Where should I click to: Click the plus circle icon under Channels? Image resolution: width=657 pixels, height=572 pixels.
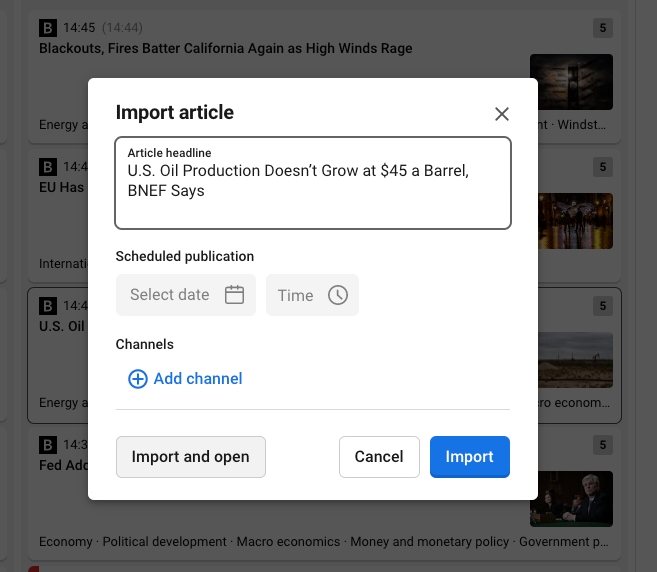click(x=137, y=379)
